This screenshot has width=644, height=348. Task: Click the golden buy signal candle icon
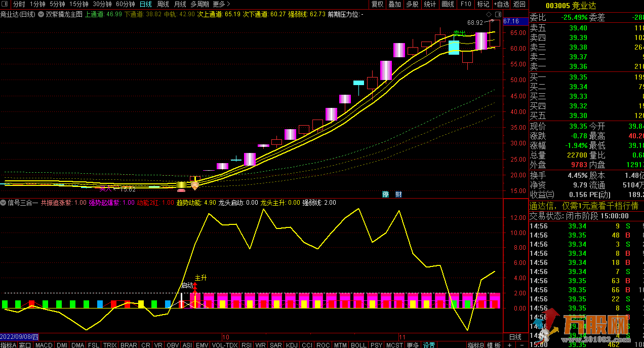pyautogui.click(x=181, y=185)
